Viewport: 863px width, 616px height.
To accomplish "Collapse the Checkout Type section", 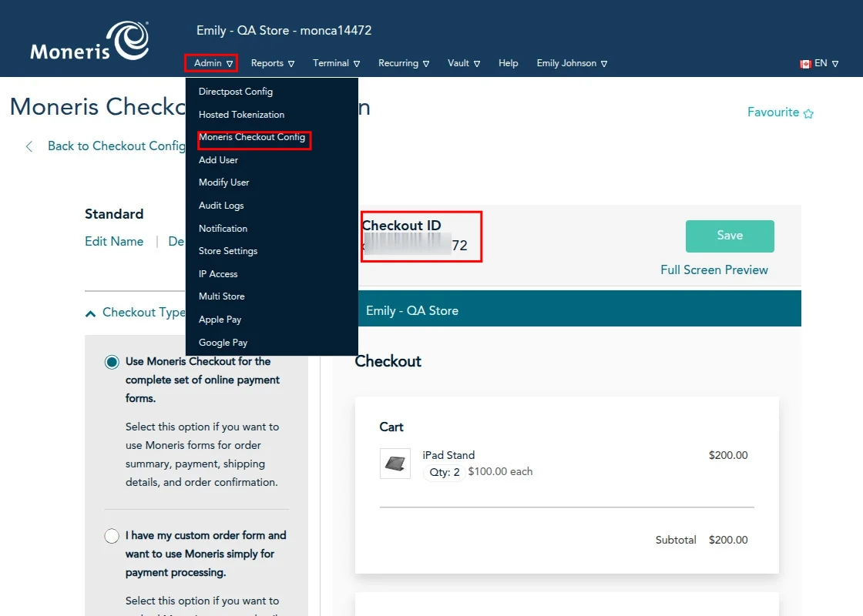I will pyautogui.click(x=90, y=313).
